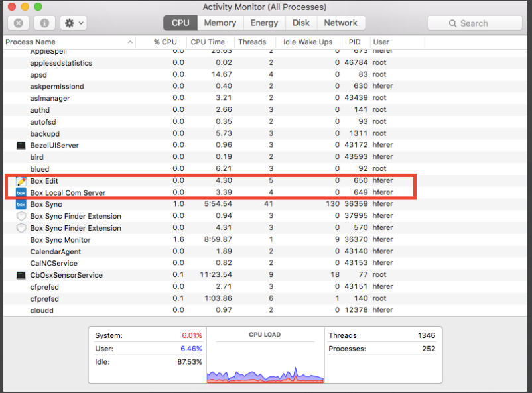Select the cloudd process
The image size is (532, 393).
42,311
